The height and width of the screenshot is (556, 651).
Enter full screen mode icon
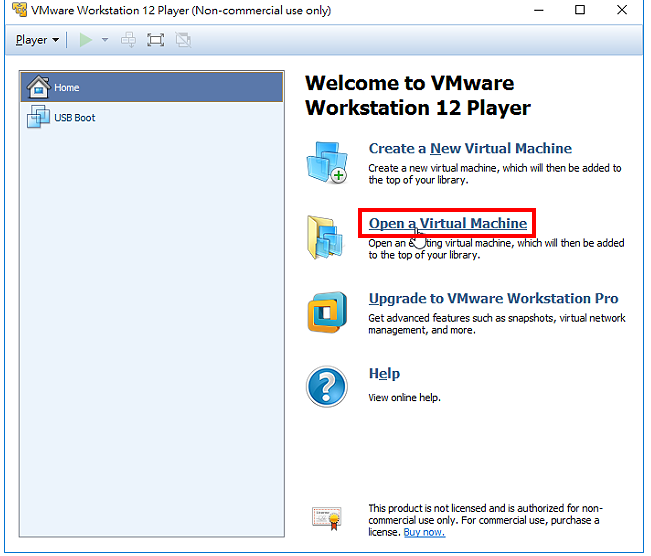click(x=156, y=40)
